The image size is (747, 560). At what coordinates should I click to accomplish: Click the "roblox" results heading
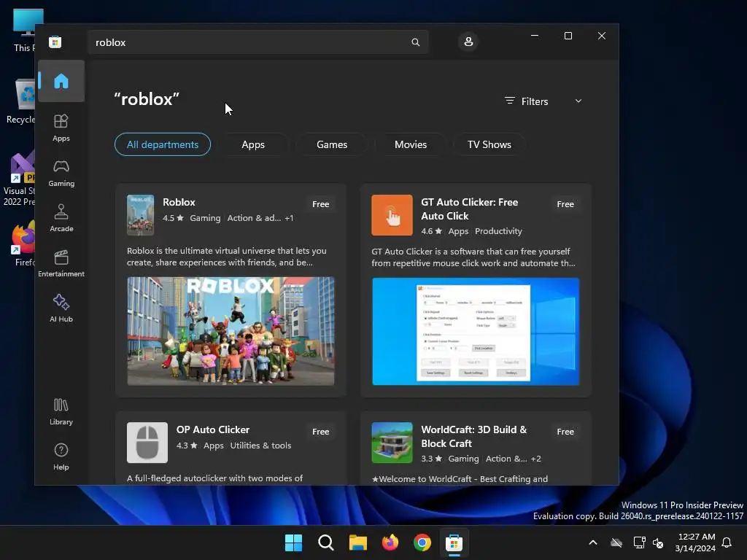[x=147, y=99]
